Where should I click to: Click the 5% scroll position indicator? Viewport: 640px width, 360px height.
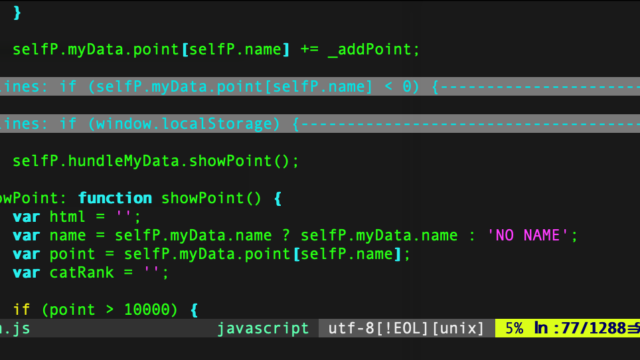tap(514, 328)
